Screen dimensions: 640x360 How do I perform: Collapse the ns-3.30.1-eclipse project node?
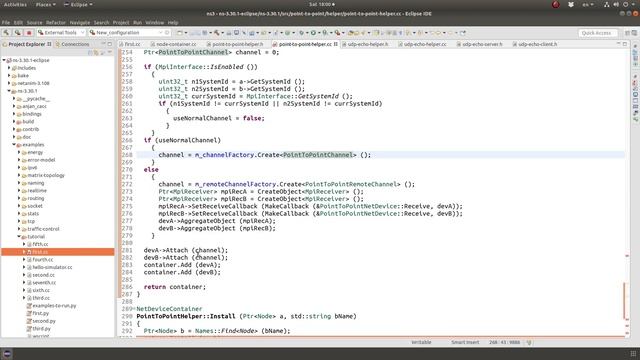4,60
